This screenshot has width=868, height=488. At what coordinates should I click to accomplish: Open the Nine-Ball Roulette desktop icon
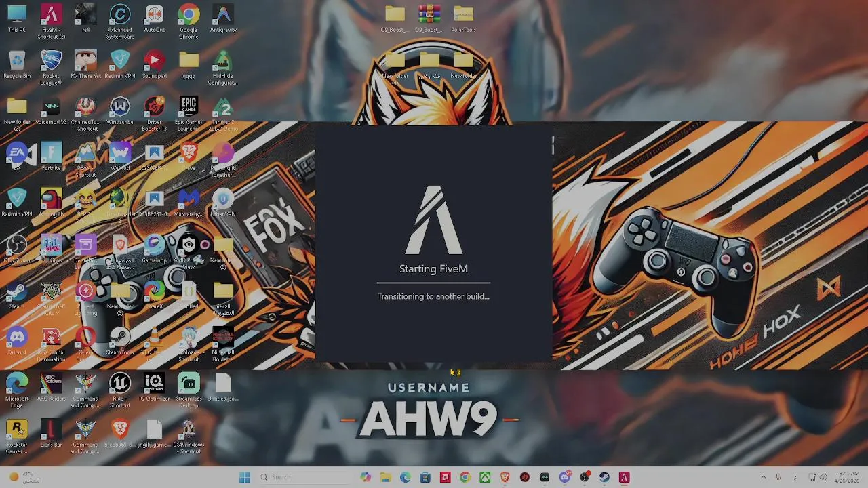223,344
